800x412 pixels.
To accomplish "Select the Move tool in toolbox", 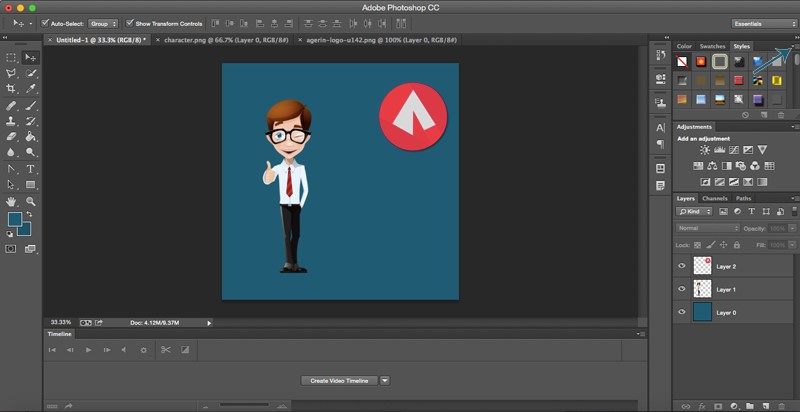I will (x=31, y=58).
